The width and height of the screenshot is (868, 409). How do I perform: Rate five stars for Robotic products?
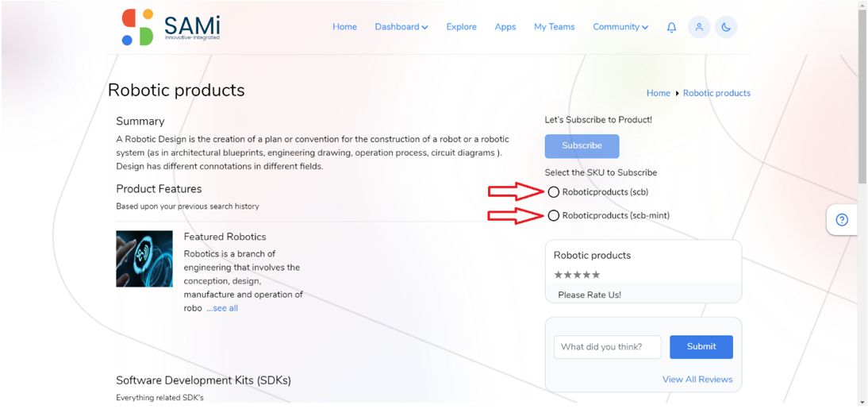596,275
